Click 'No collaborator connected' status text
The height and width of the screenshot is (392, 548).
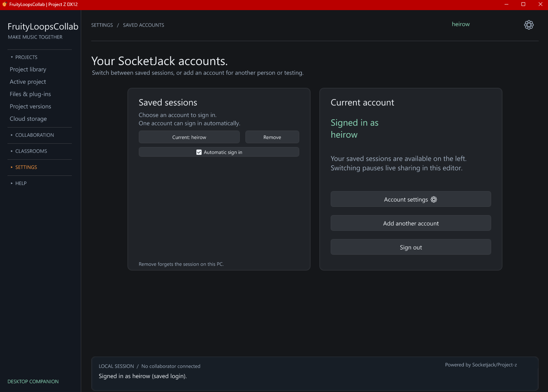[x=171, y=366]
